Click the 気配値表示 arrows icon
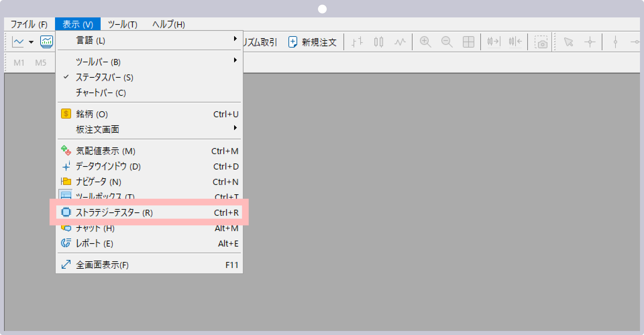Image resolution: width=644 pixels, height=335 pixels. pyautogui.click(x=66, y=151)
